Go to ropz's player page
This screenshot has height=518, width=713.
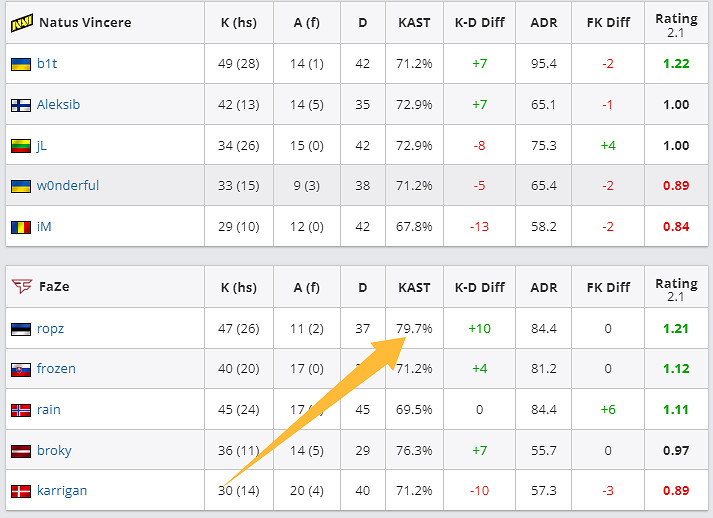coord(50,329)
